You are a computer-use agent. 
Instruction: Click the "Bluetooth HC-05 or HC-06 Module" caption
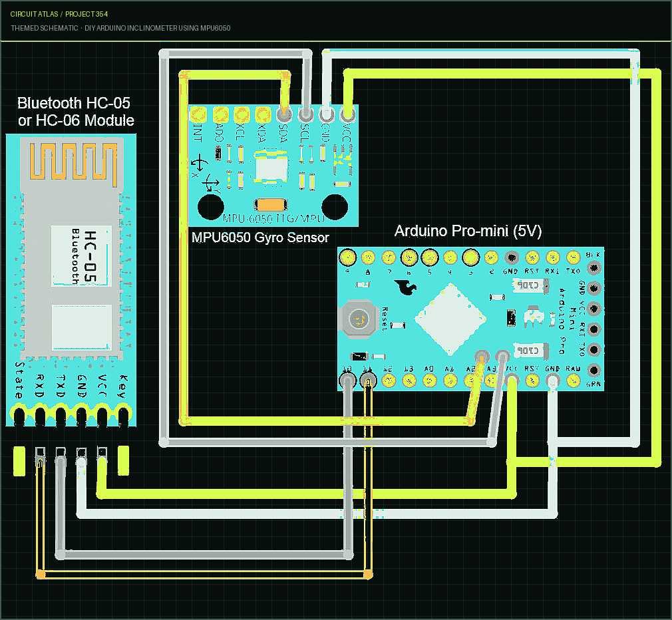click(75, 111)
